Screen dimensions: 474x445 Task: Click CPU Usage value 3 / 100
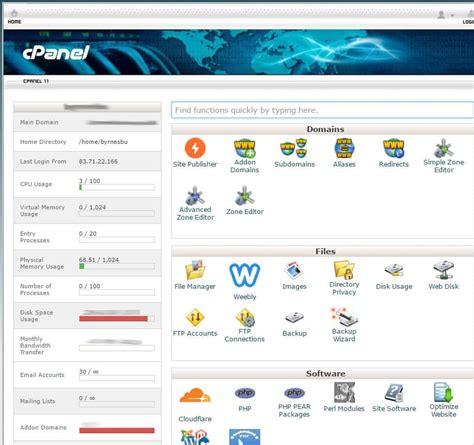click(x=89, y=181)
